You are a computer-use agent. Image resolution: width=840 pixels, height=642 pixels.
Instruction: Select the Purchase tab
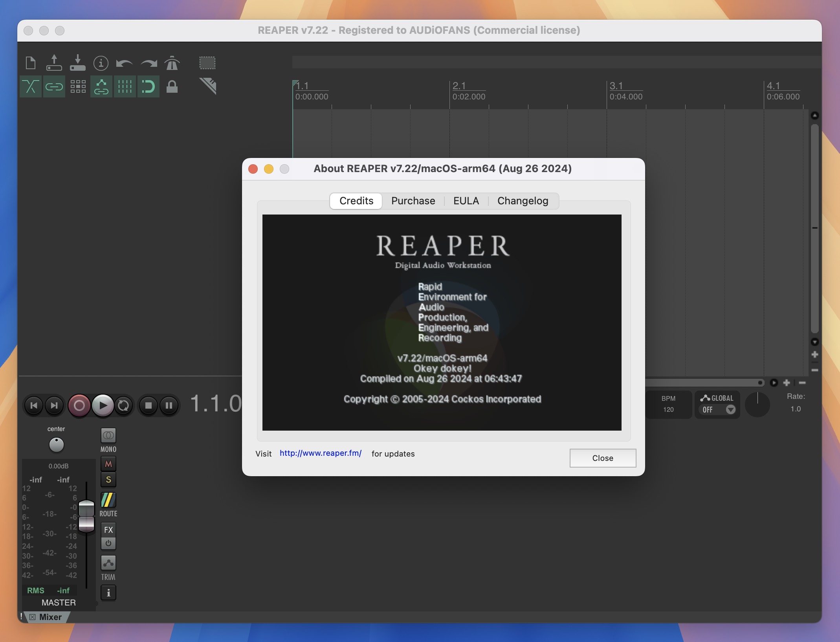[x=413, y=201]
